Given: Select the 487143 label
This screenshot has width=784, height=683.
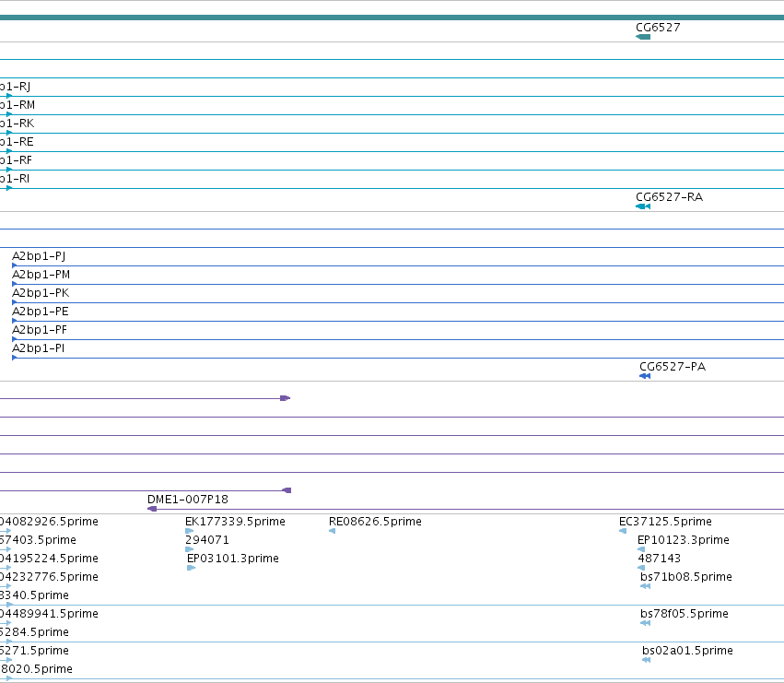Looking at the screenshot, I should (659, 559).
